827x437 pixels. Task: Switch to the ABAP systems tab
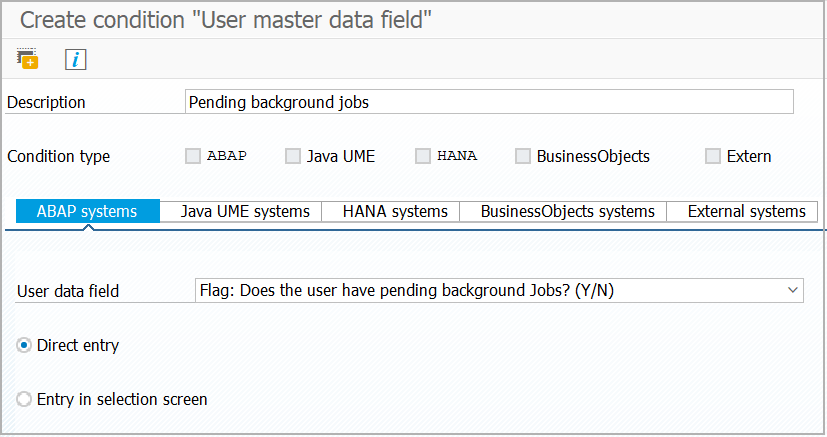click(88, 211)
